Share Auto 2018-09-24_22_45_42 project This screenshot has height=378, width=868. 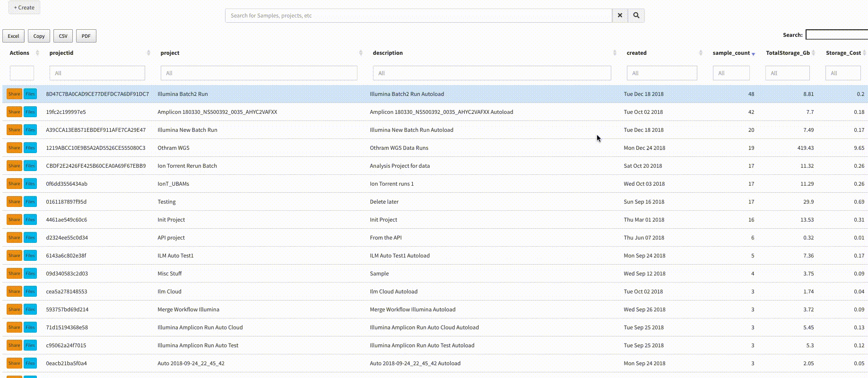pos(14,363)
